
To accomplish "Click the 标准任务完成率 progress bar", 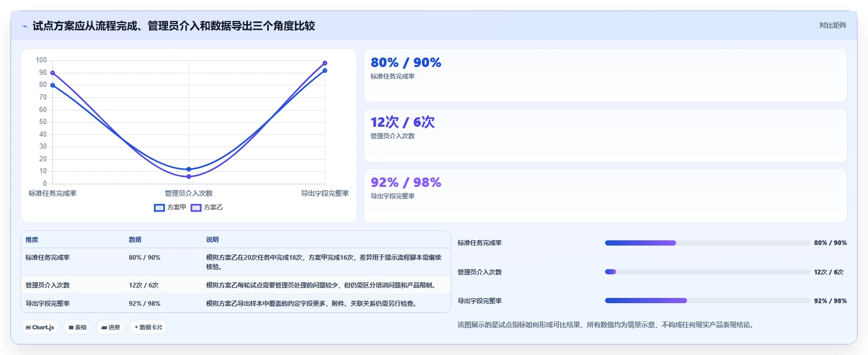I will [707, 243].
